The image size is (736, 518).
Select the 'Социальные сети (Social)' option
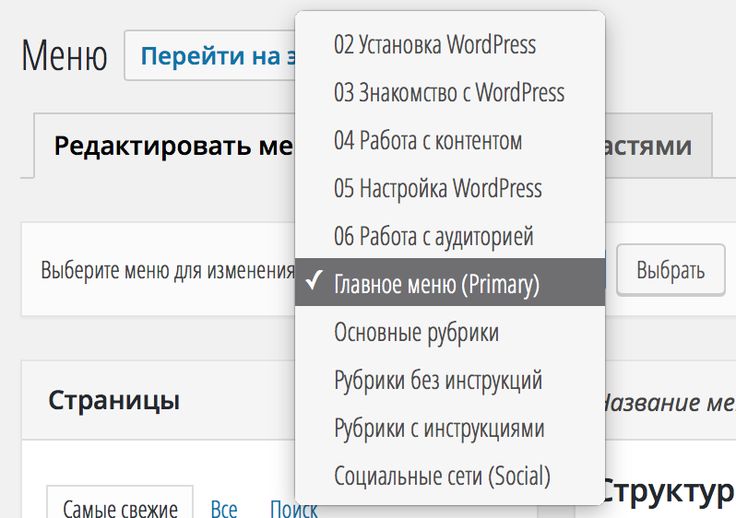(442, 476)
